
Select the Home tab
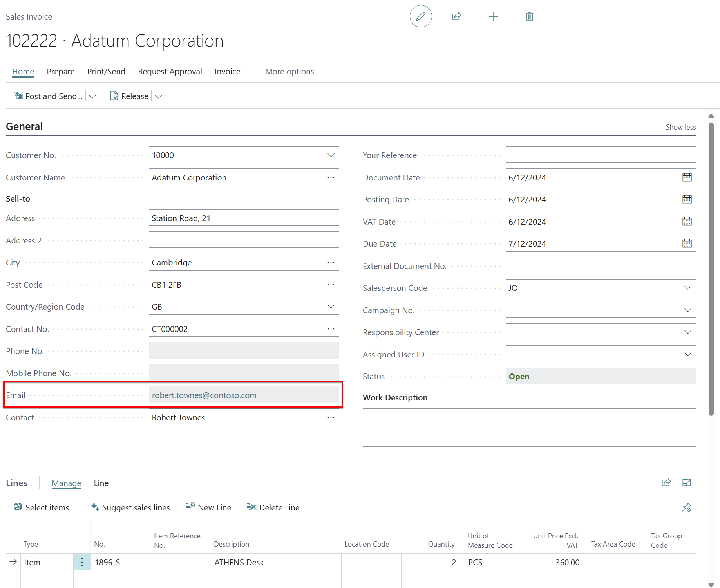23,71
